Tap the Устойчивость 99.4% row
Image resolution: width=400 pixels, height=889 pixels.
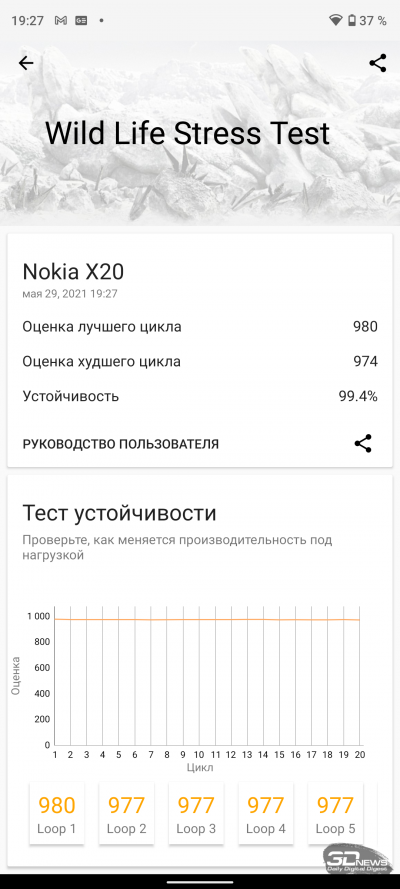(200, 396)
